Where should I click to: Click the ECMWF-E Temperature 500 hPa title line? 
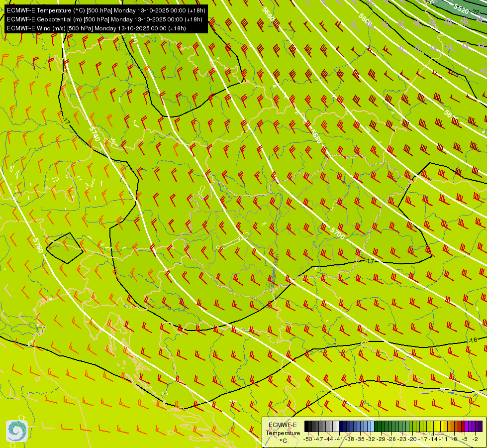pyautogui.click(x=106, y=10)
